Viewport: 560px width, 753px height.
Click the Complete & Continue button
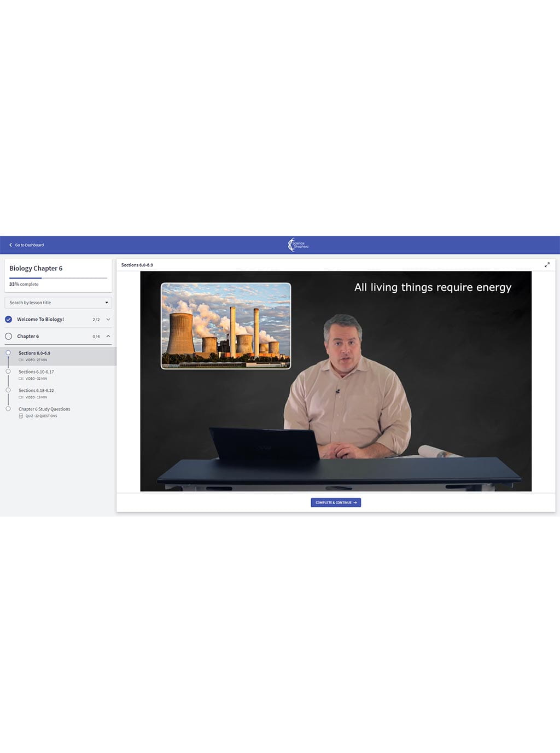pos(335,502)
